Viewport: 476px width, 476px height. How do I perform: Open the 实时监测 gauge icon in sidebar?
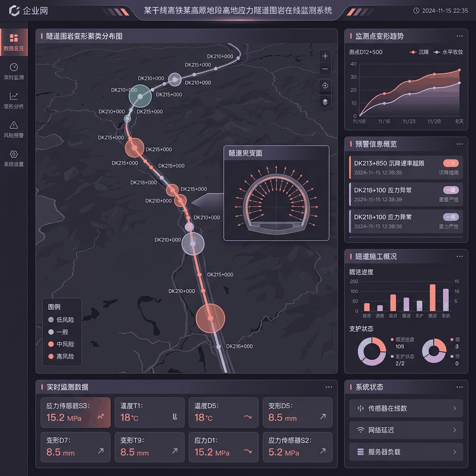coord(13,67)
